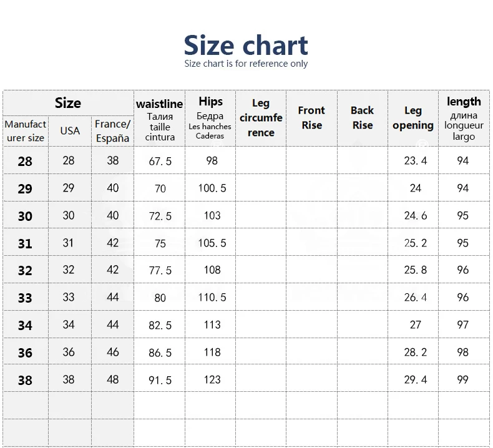Click length value 99
The height and width of the screenshot is (448, 493).
(x=463, y=380)
